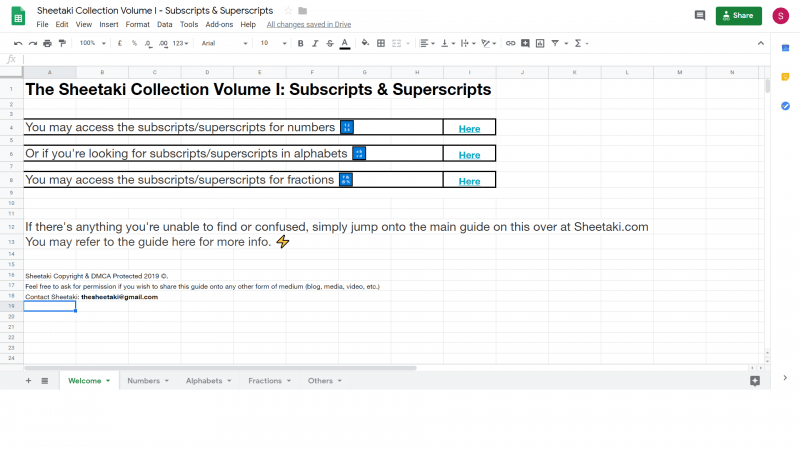The height and width of the screenshot is (450, 800).
Task: Expand the font size dropdown
Action: tap(272, 43)
